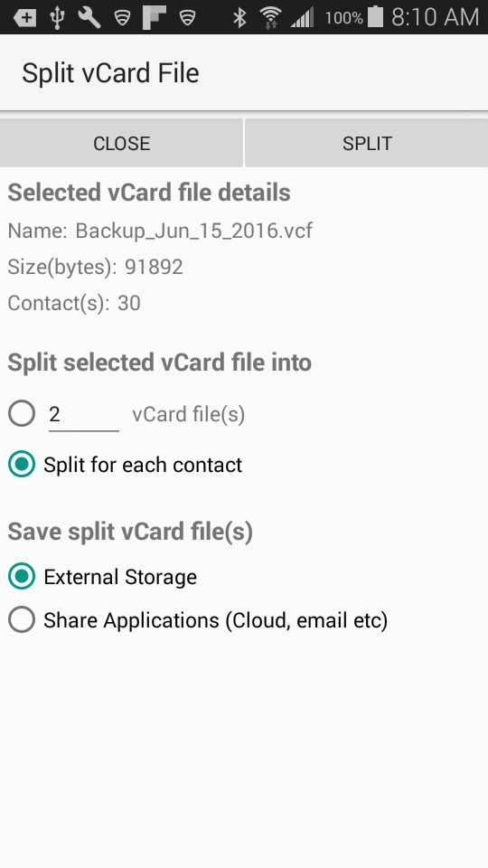Image resolution: width=488 pixels, height=868 pixels.
Task: Tap the first shield notification icon
Action: pos(122,18)
